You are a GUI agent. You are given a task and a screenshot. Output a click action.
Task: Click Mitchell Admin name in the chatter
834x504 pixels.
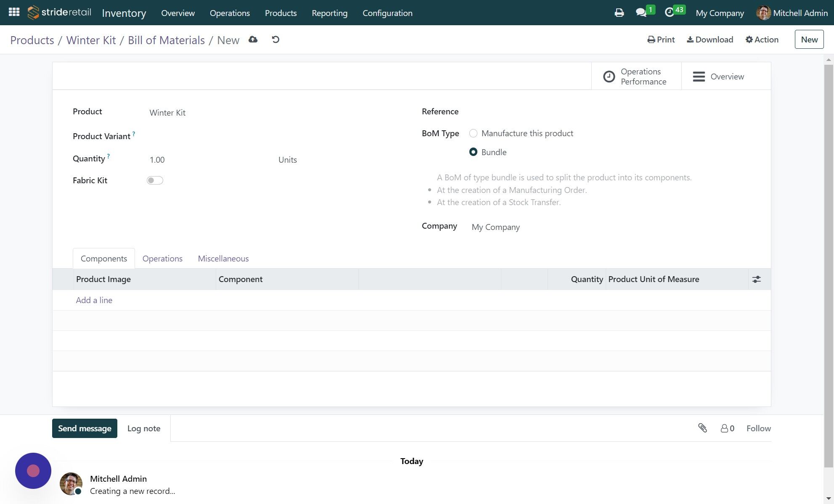tap(118, 479)
